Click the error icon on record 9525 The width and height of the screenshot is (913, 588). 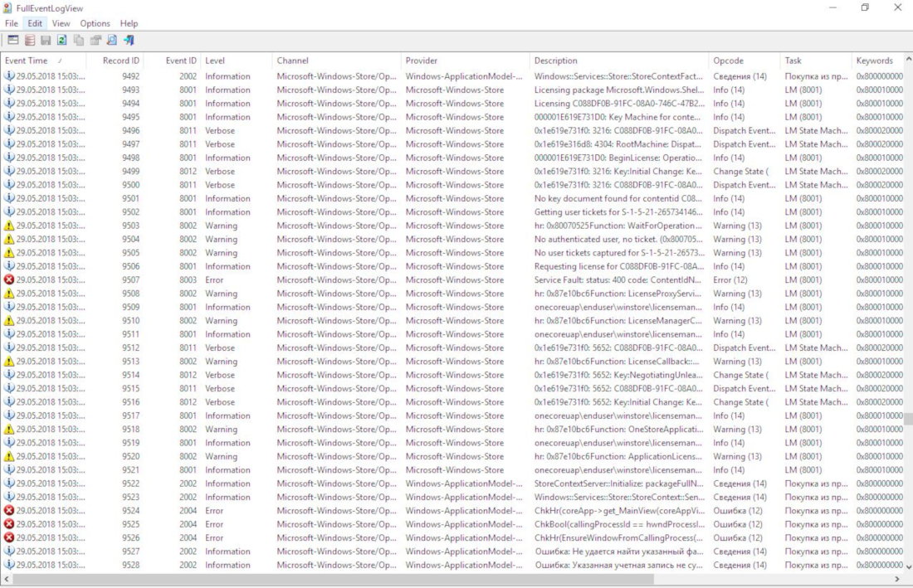coord(9,524)
